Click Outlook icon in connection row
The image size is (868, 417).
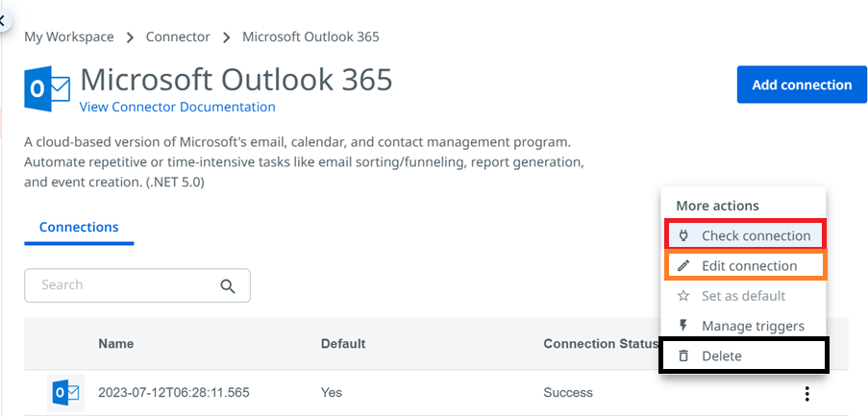click(x=65, y=393)
